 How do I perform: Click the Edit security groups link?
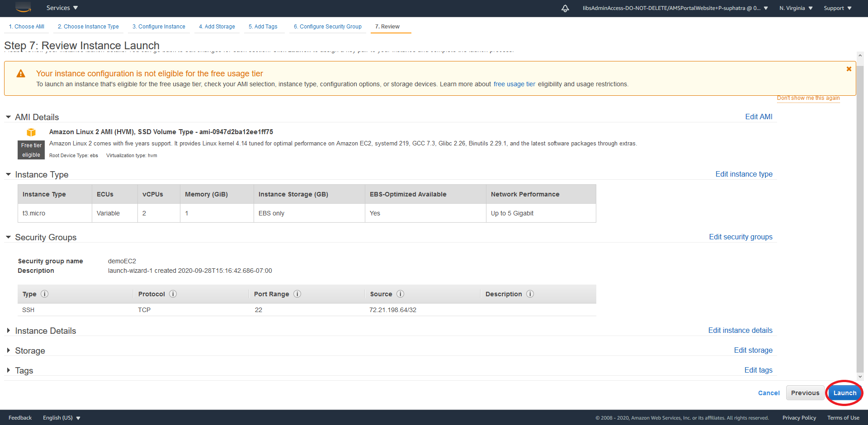tap(741, 237)
